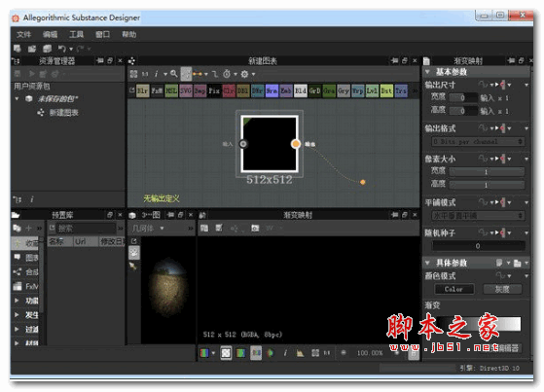Open the 帮助 menu
Viewport: 544px width, 392px height.
[x=129, y=34]
